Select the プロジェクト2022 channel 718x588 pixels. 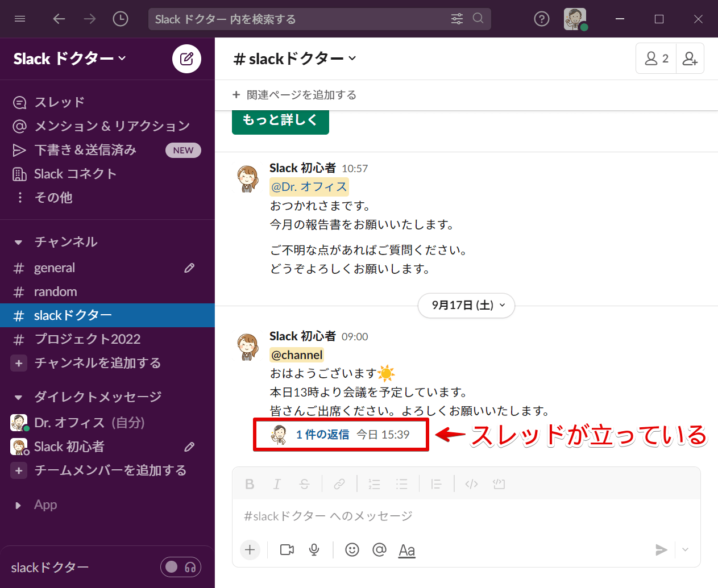(107, 339)
